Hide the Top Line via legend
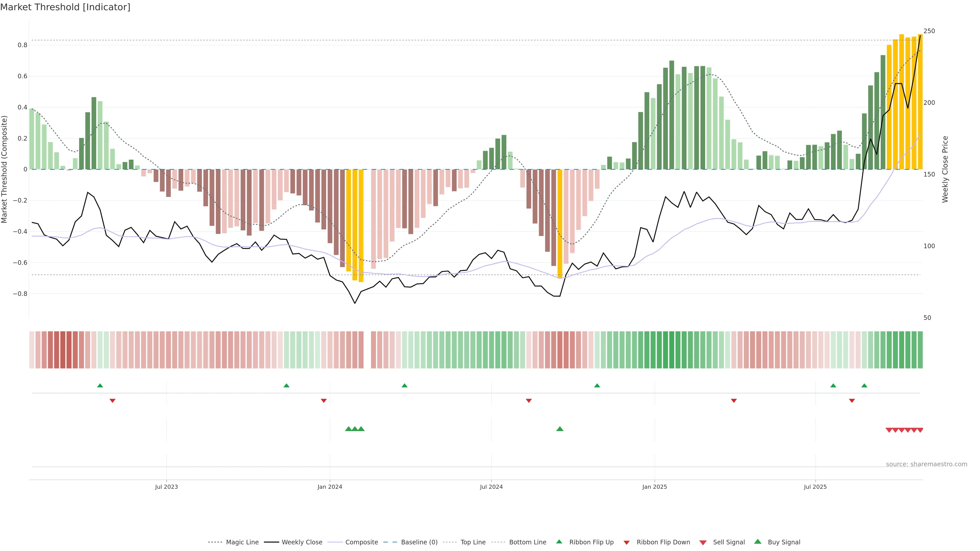This screenshot has height=551, width=980. [x=473, y=542]
